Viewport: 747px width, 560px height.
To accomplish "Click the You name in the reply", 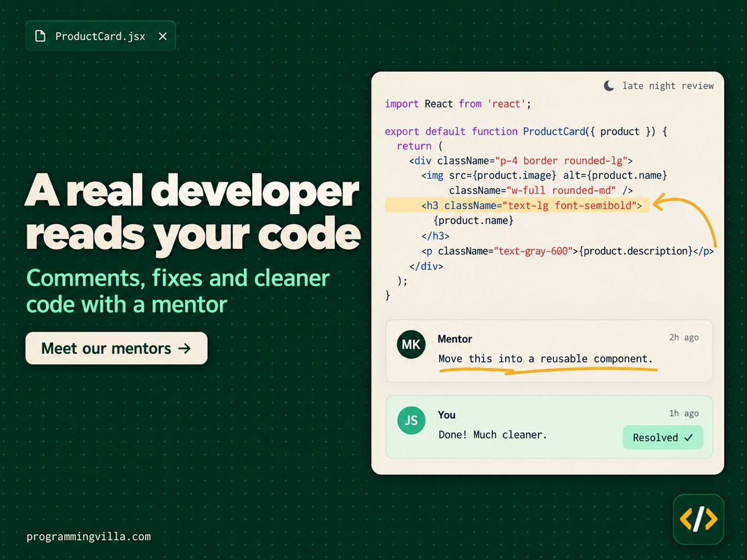I will coord(446,415).
